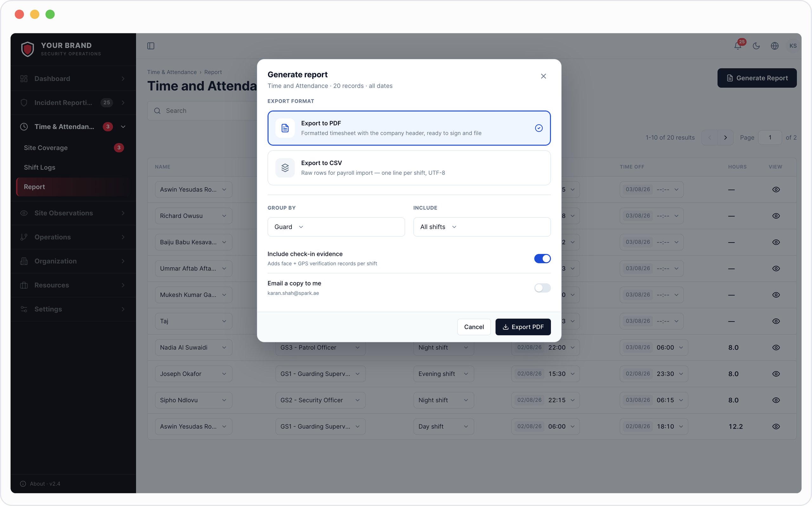Switch to dark mode moon icon

(756, 46)
